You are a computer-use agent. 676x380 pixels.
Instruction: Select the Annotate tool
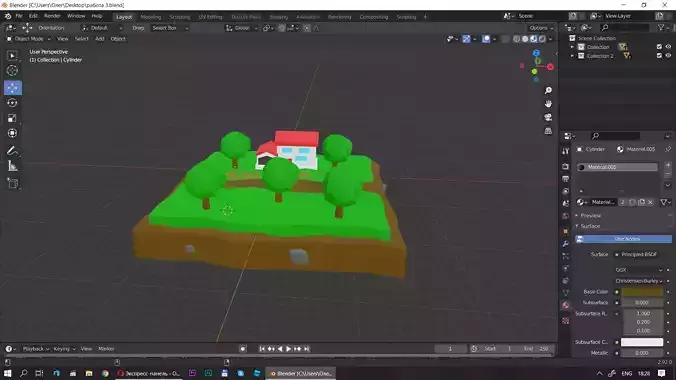coord(12,151)
